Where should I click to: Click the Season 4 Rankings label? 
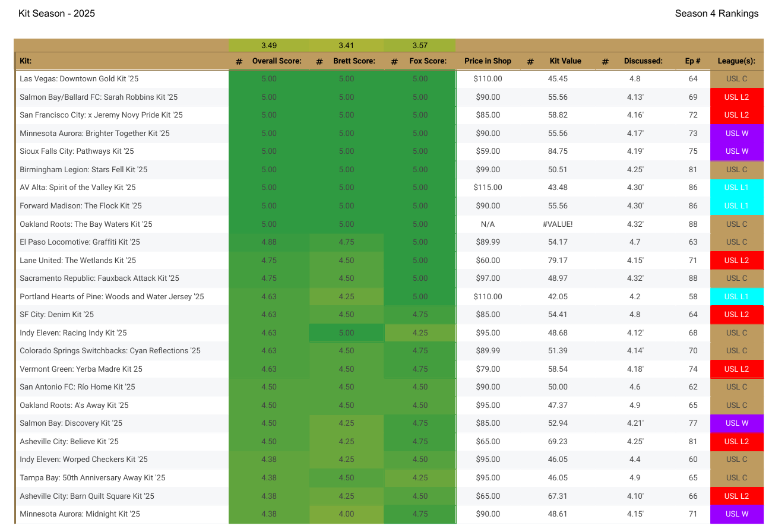pos(716,14)
